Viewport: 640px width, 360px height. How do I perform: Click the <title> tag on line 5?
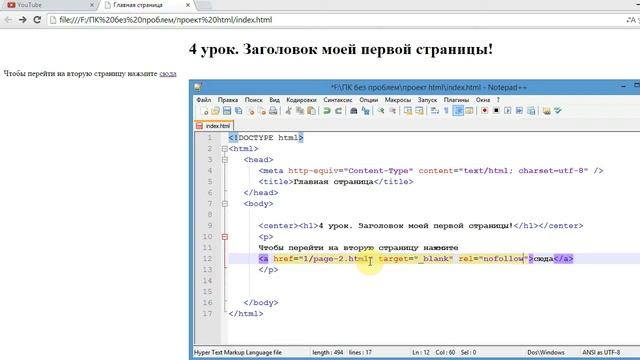[276, 182]
